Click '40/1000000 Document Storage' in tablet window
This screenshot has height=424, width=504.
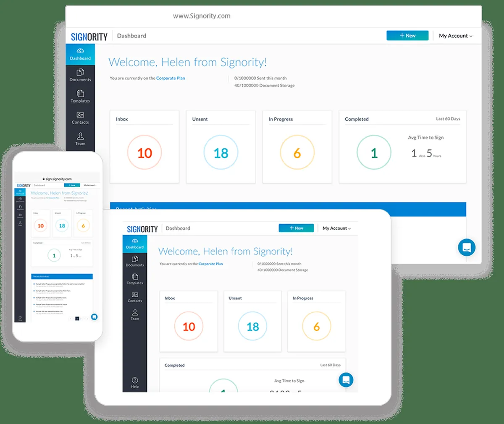(x=283, y=270)
